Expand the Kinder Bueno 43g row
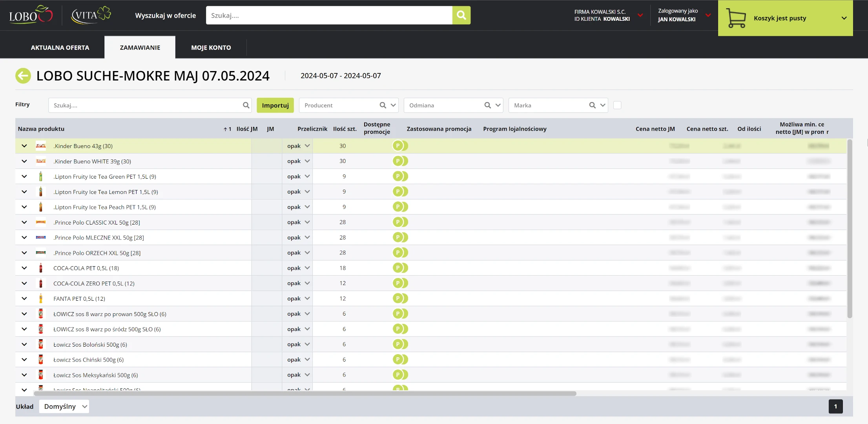The image size is (868, 424). point(24,146)
